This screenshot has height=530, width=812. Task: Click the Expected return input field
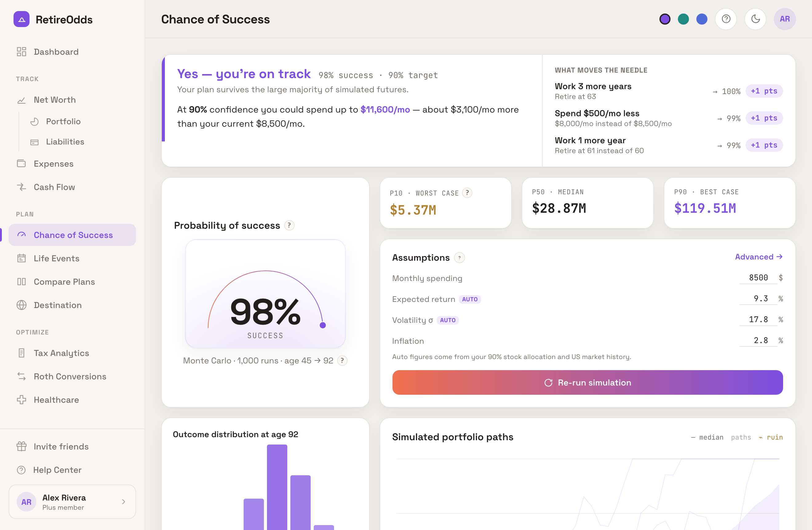pos(758,299)
